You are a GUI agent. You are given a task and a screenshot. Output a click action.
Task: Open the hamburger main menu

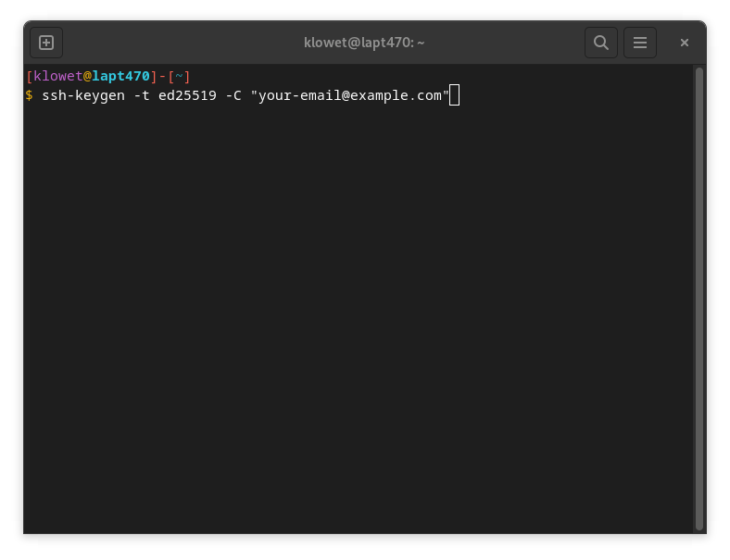(639, 43)
